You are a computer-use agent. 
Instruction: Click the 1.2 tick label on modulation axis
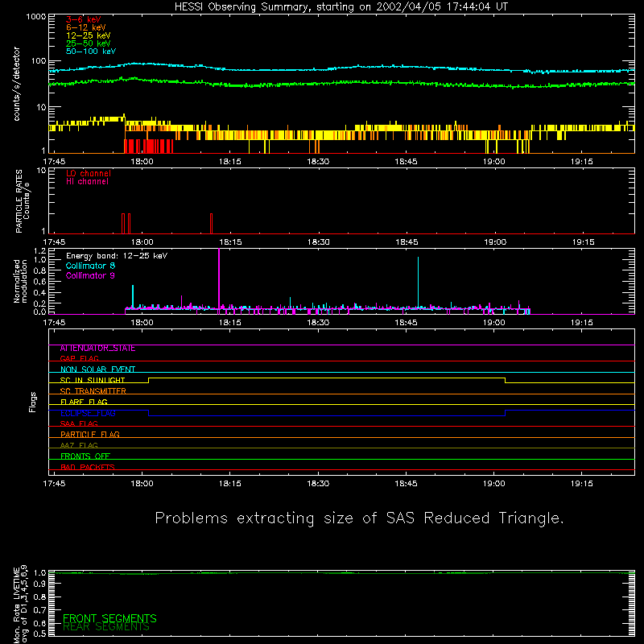[39, 251]
